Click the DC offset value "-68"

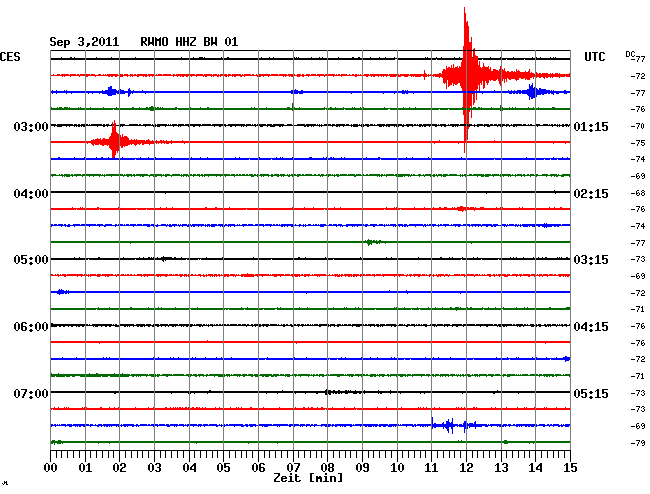638,193
